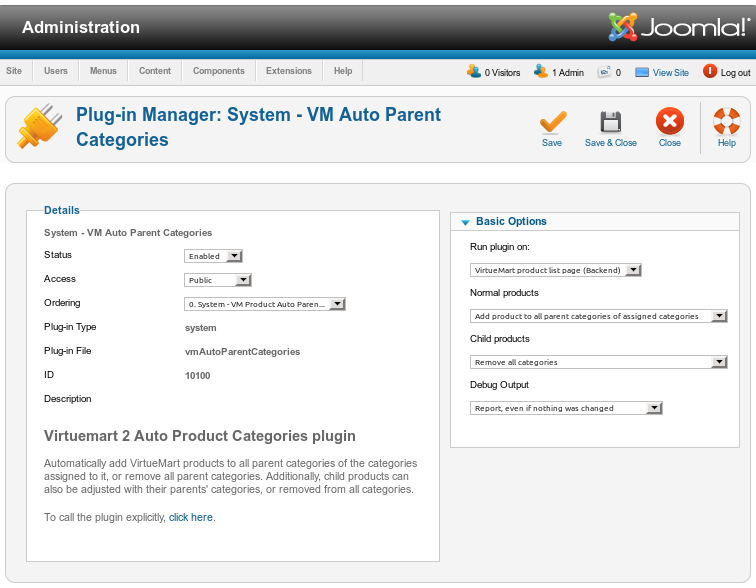756x588 pixels.
Task: Open Help via the lifebuoy icon
Action: [x=726, y=123]
